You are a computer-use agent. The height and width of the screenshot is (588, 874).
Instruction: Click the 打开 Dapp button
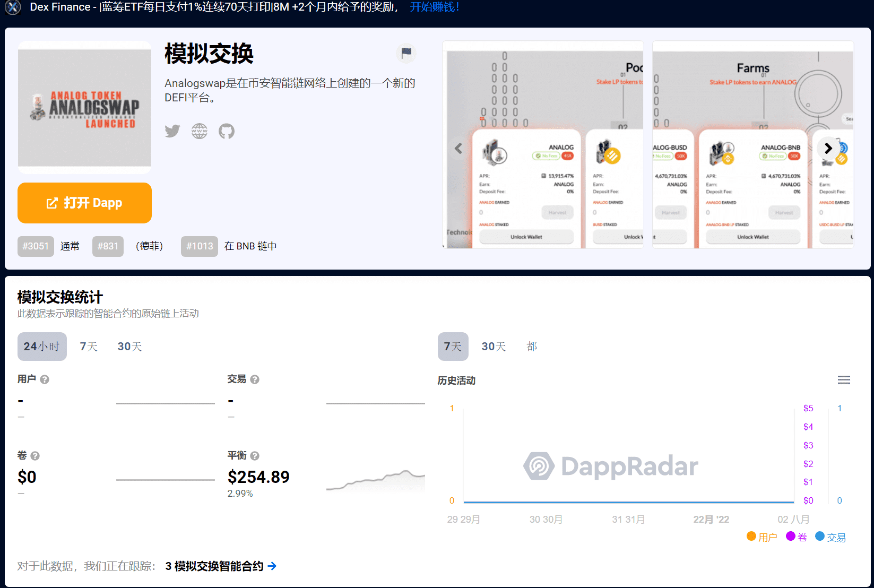click(x=84, y=203)
